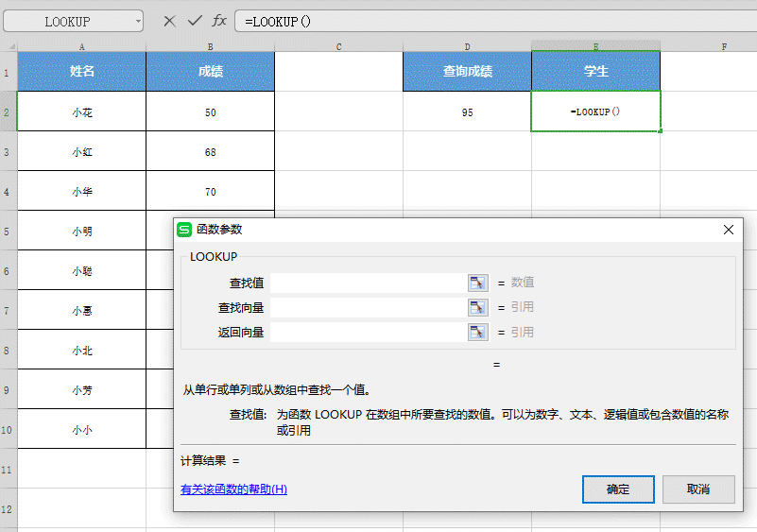The height and width of the screenshot is (532, 757).
Task: Select the column C header
Action: coord(338,46)
